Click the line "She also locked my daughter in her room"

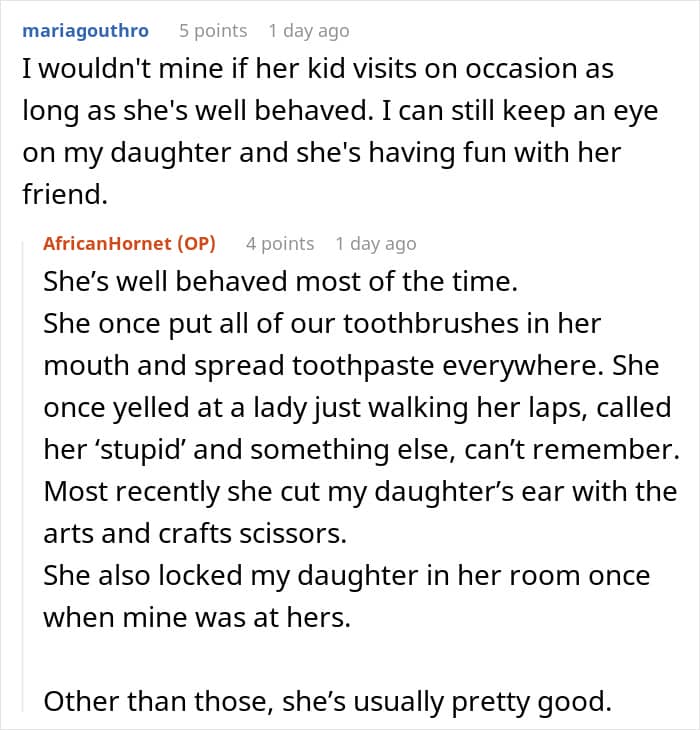(x=346, y=576)
